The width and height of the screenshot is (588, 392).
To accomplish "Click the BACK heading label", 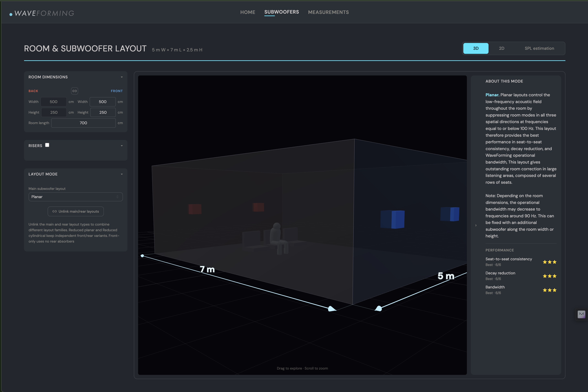I will point(33,91).
